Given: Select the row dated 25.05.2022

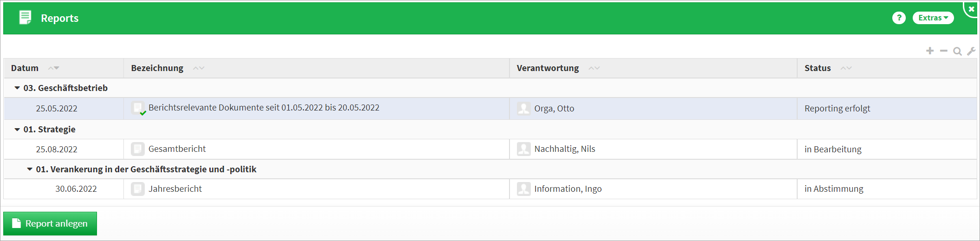Looking at the screenshot, I should point(57,109).
